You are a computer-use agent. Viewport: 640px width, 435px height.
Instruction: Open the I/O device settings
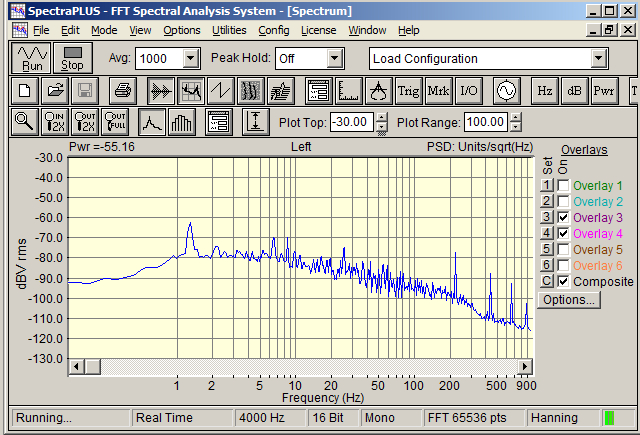tap(469, 91)
